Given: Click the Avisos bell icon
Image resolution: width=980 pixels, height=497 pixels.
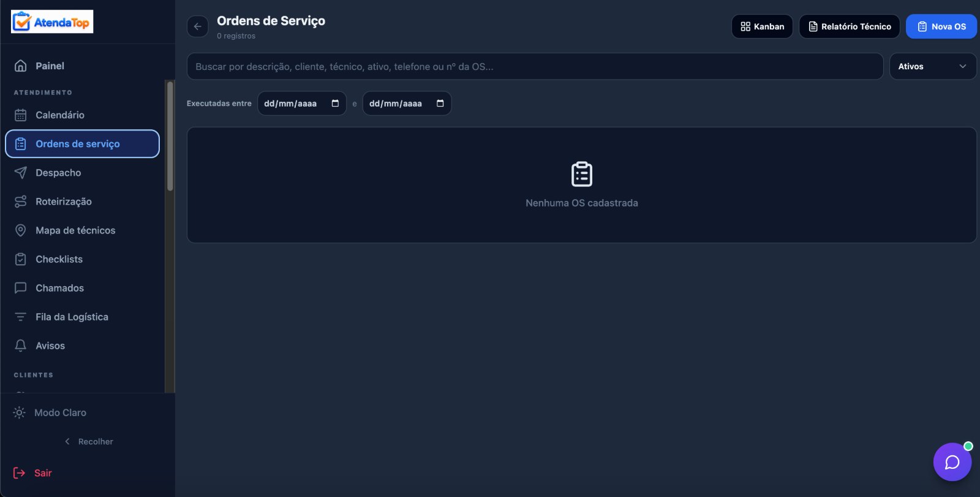Looking at the screenshot, I should [x=20, y=346].
